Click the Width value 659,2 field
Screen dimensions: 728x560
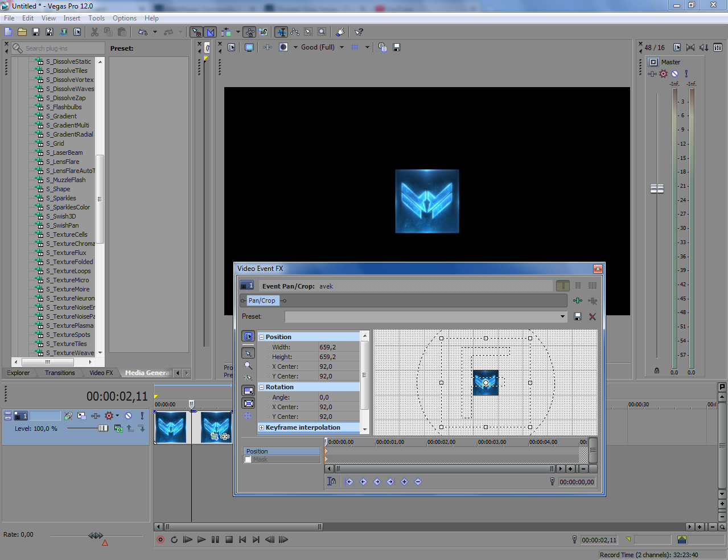[339, 347]
